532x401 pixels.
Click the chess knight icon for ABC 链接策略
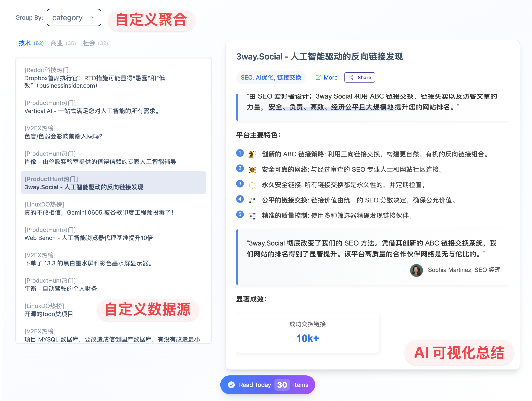click(252, 154)
